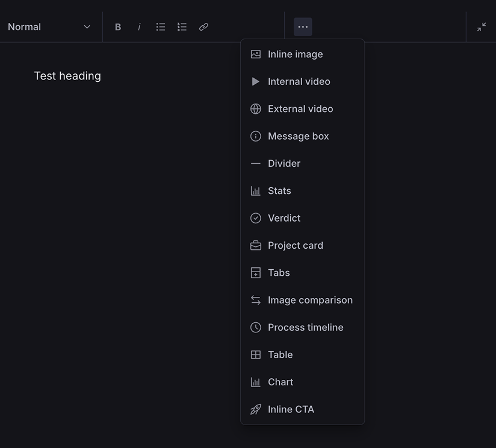Insert a Verdict block

click(302, 218)
